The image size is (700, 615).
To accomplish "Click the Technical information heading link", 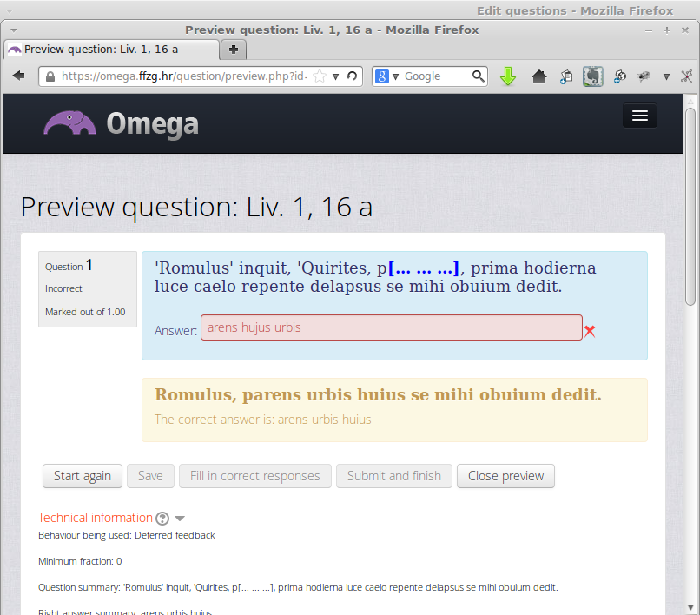I will tap(96, 518).
